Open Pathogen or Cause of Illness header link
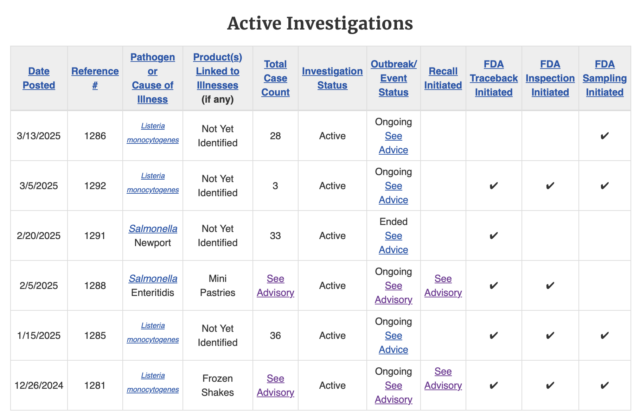 153,78
